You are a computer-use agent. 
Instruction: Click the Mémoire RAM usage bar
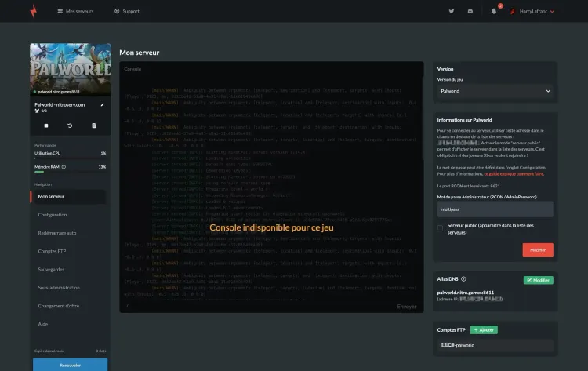tap(70, 173)
